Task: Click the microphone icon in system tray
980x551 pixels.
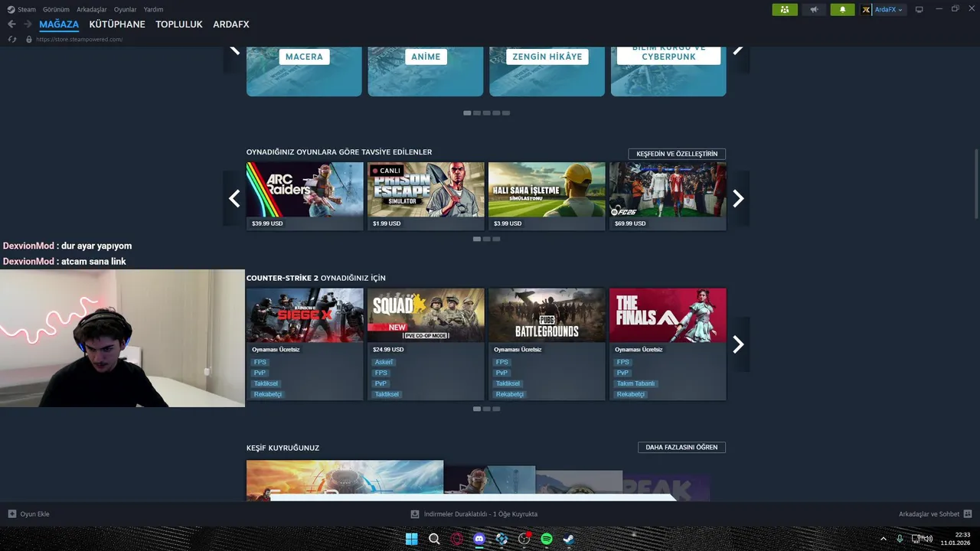Action: pyautogui.click(x=900, y=539)
